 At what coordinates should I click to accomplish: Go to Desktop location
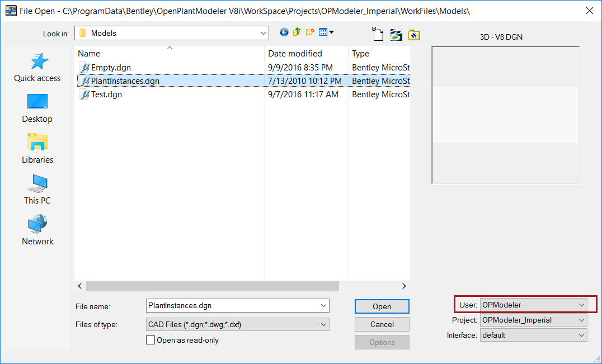pos(37,108)
